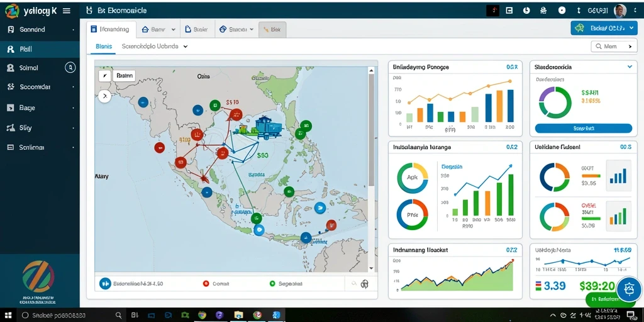Screen dimensions: 644x322
Task: Click the $39:20 value in bottom panel
Action: tap(596, 286)
